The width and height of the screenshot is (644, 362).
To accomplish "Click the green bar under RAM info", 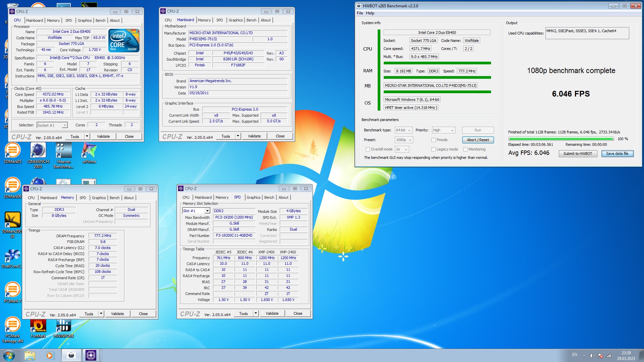I will [x=437, y=77].
